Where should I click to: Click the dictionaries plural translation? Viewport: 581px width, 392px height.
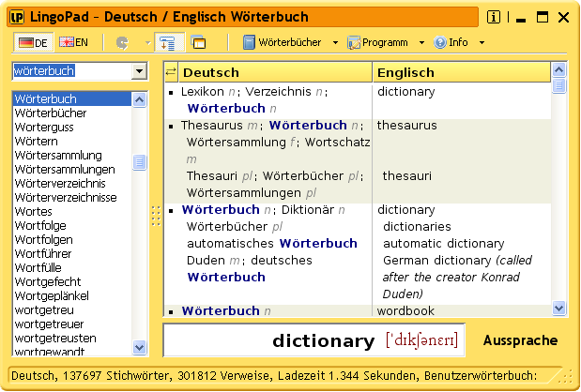pyautogui.click(x=417, y=226)
